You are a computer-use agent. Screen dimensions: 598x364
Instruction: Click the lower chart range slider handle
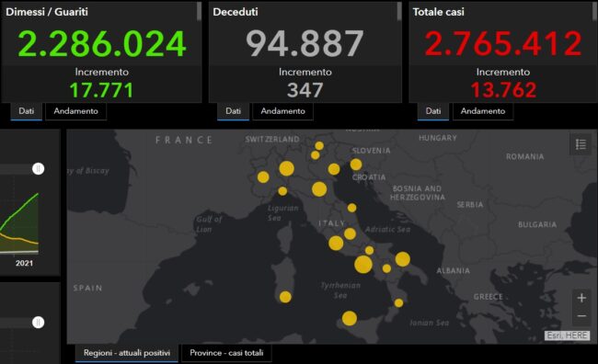click(x=38, y=323)
